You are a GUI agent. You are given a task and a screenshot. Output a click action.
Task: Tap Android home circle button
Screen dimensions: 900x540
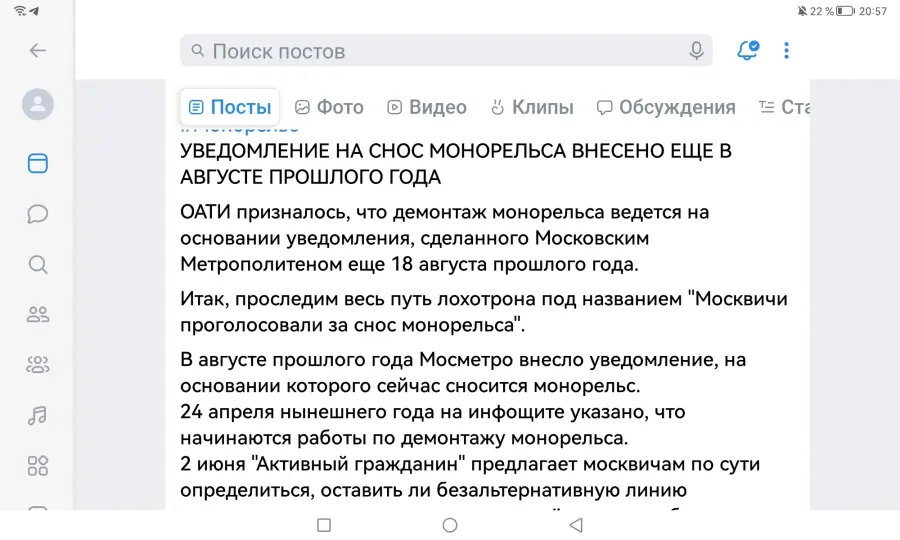(450, 525)
